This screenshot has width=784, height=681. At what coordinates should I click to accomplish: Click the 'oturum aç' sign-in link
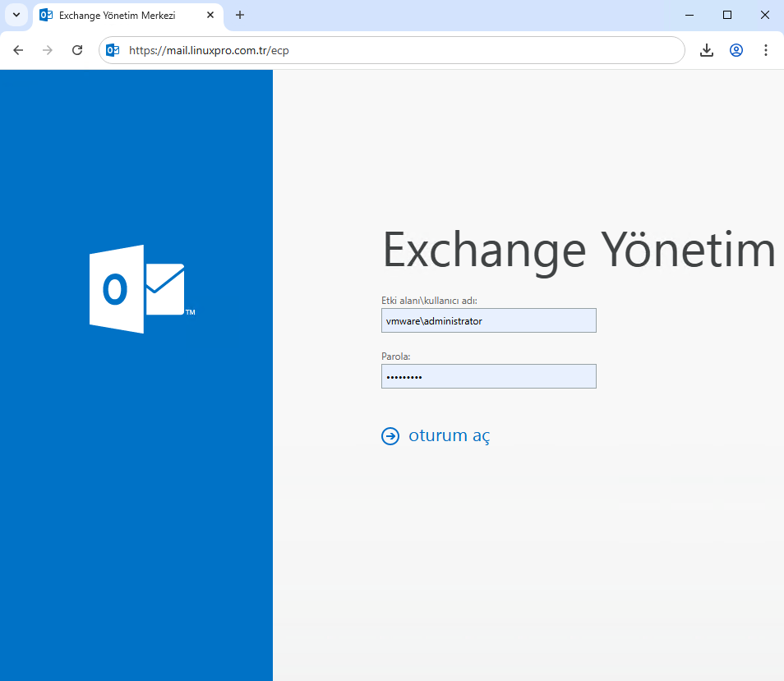(x=449, y=436)
